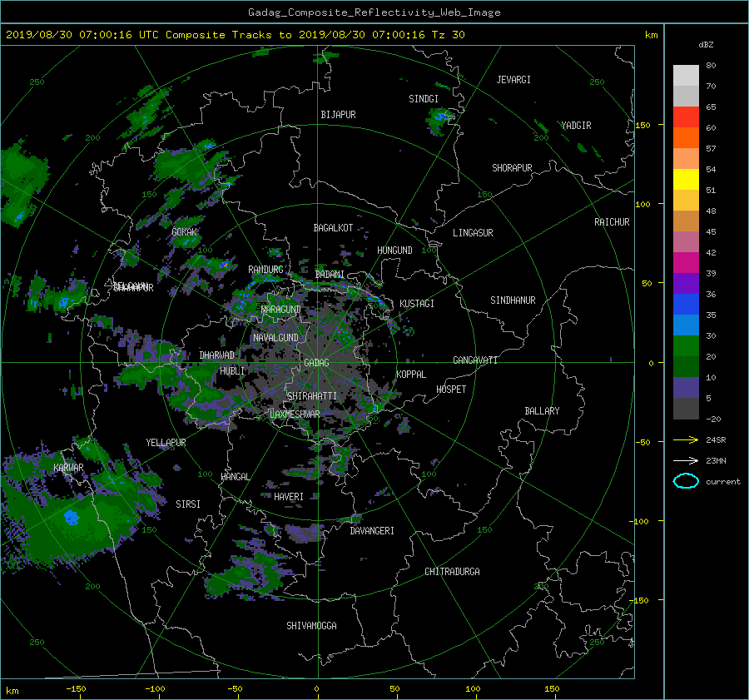The width and height of the screenshot is (749, 700).
Task: Click the yellow 24SR arrow legend icon
Action: click(686, 440)
